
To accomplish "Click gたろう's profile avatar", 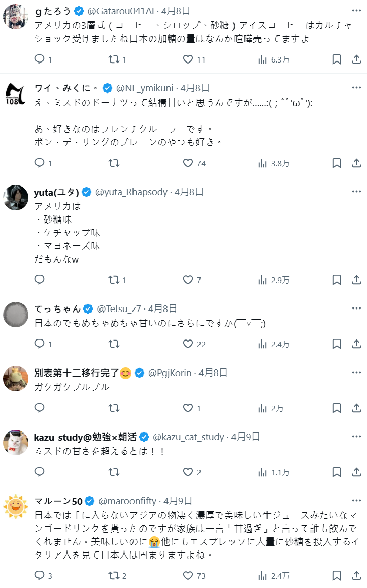I will tap(16, 17).
